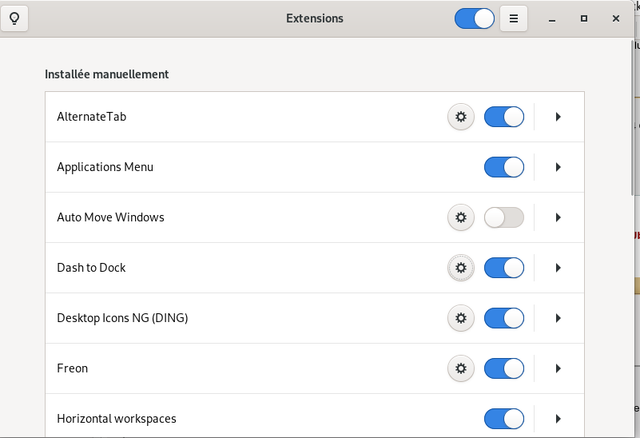This screenshot has width=640, height=438.
Task: Expand the Desktop Icons NG (DING) row arrow
Action: (558, 318)
